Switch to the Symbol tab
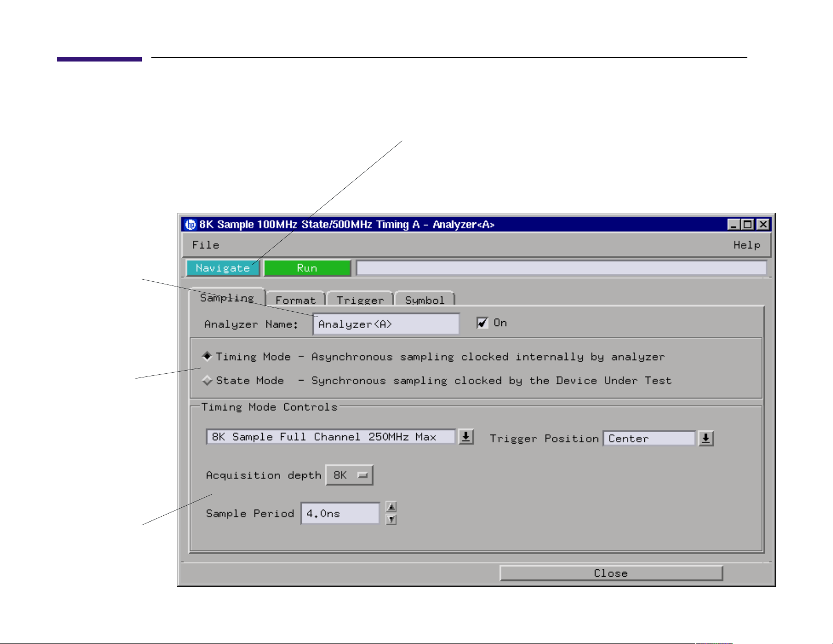This screenshot has width=833, height=644. [425, 299]
